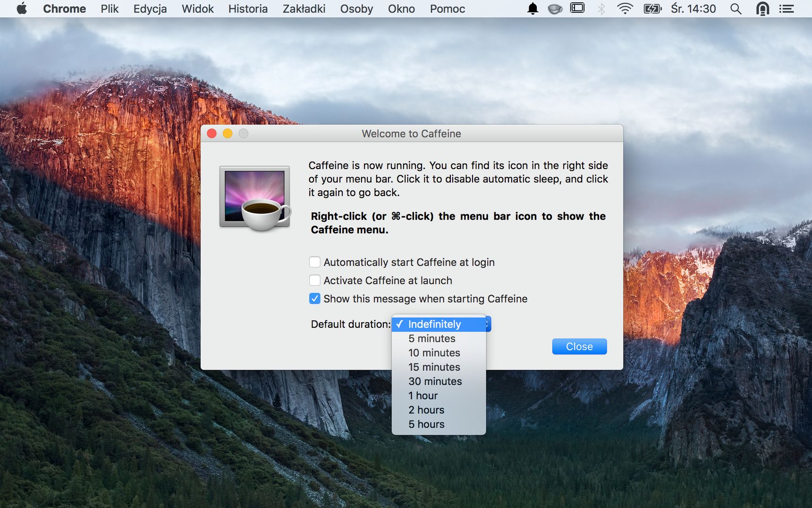Screen dimensions: 812x508
Task: Open the Edycja menu
Action: pos(150,9)
